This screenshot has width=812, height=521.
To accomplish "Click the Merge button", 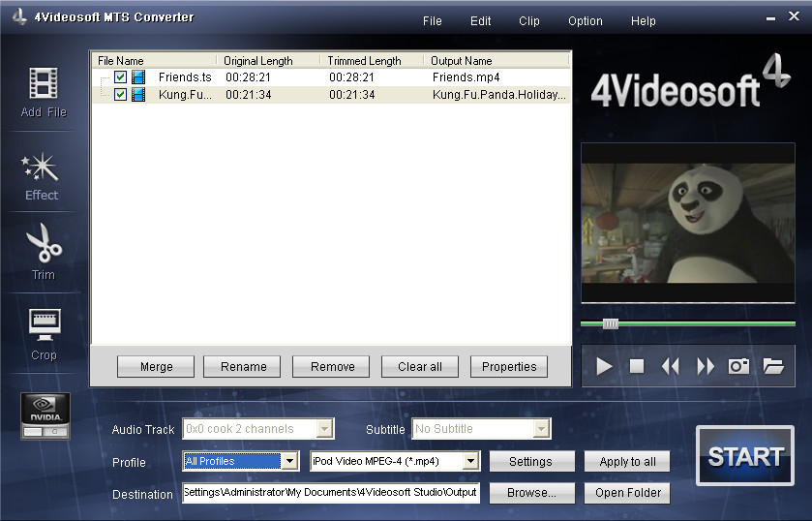I will click(x=156, y=366).
